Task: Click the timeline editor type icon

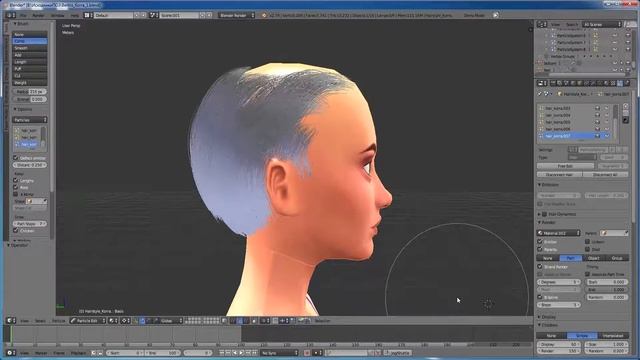Action: point(10,353)
